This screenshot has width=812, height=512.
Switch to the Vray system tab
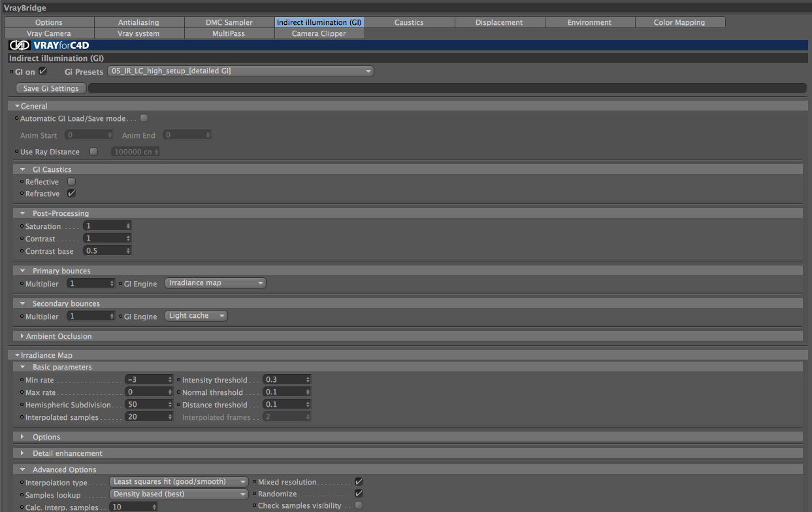click(139, 33)
